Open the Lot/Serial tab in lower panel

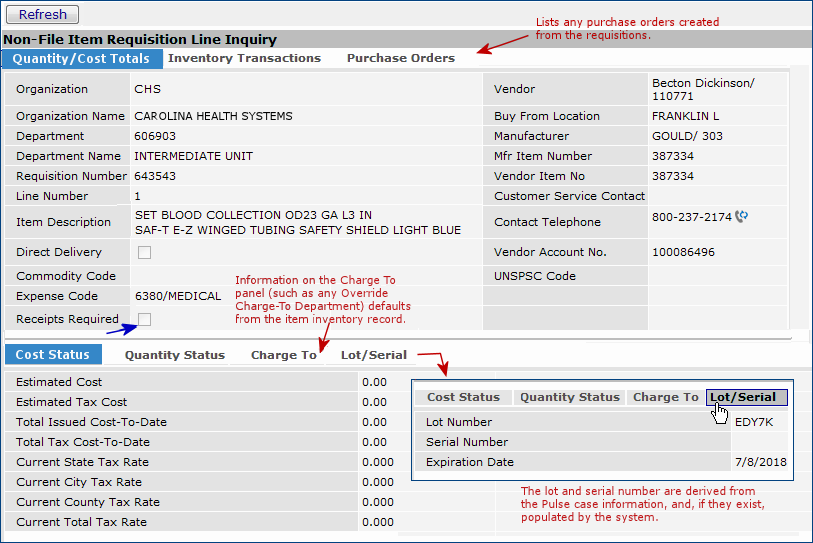tap(373, 355)
